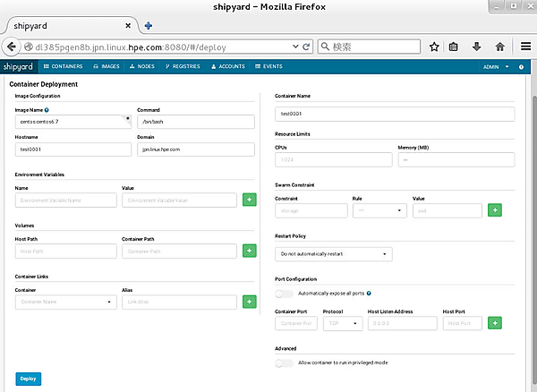Add port mapping with green plus button
The image size is (537, 392).
[x=494, y=322]
